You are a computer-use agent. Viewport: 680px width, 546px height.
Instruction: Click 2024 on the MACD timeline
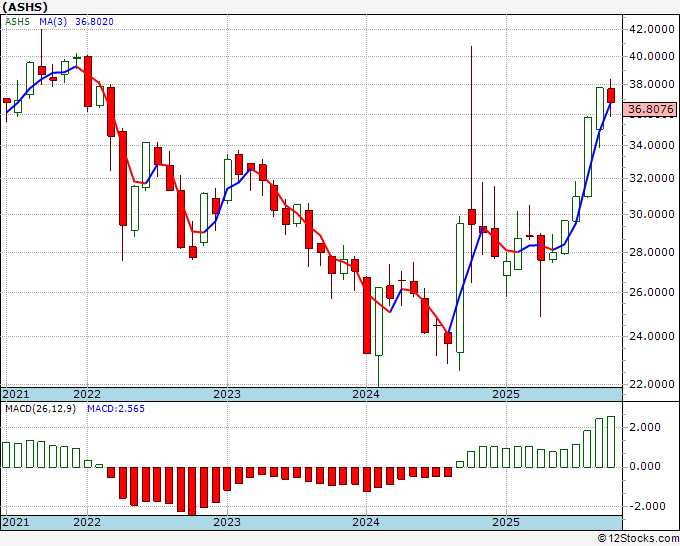[366, 522]
